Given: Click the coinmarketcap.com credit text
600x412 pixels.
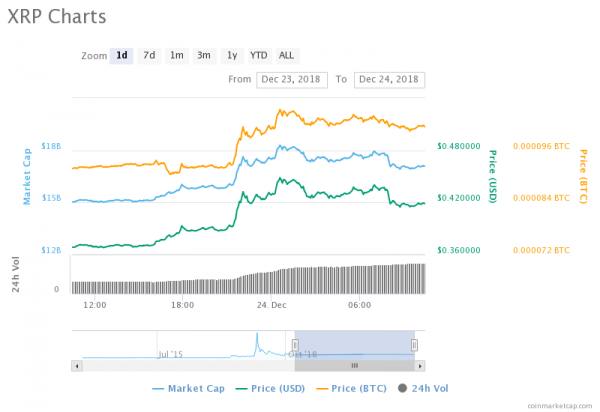Looking at the screenshot, I should tap(560, 406).
